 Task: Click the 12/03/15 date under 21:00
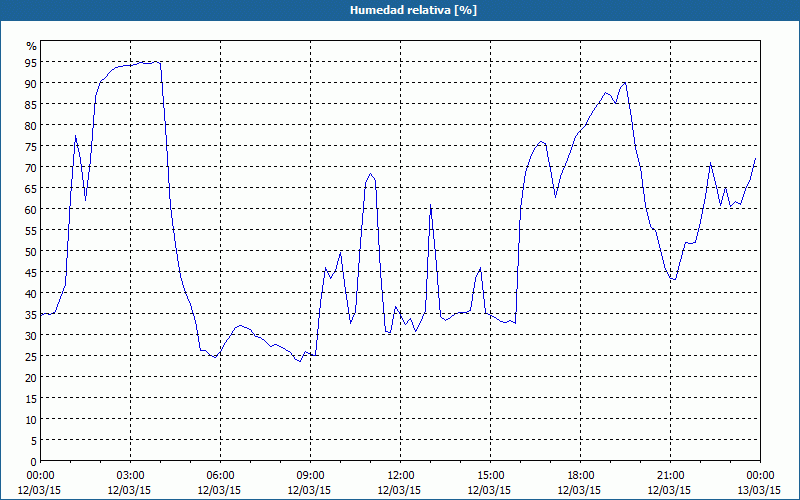click(x=669, y=490)
